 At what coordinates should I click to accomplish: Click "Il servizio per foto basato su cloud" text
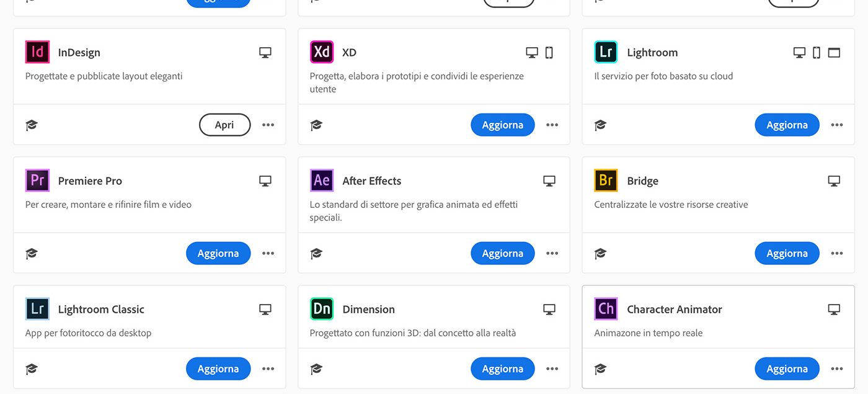[663, 76]
